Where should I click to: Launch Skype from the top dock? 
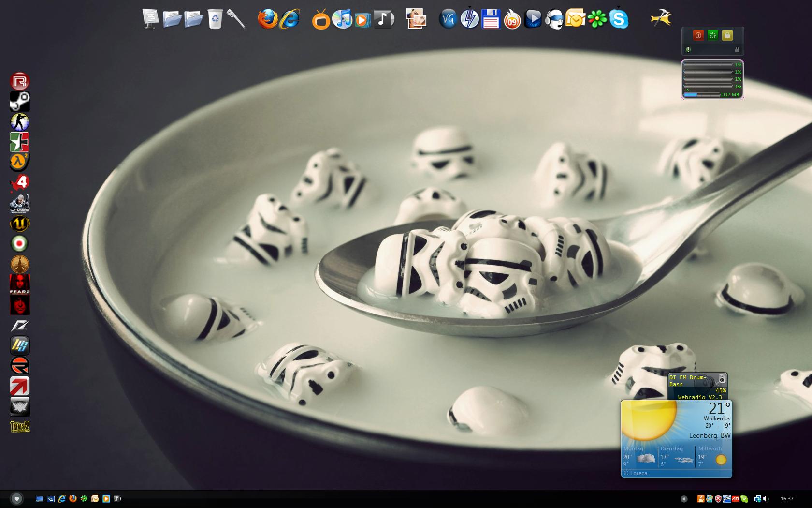[619, 19]
